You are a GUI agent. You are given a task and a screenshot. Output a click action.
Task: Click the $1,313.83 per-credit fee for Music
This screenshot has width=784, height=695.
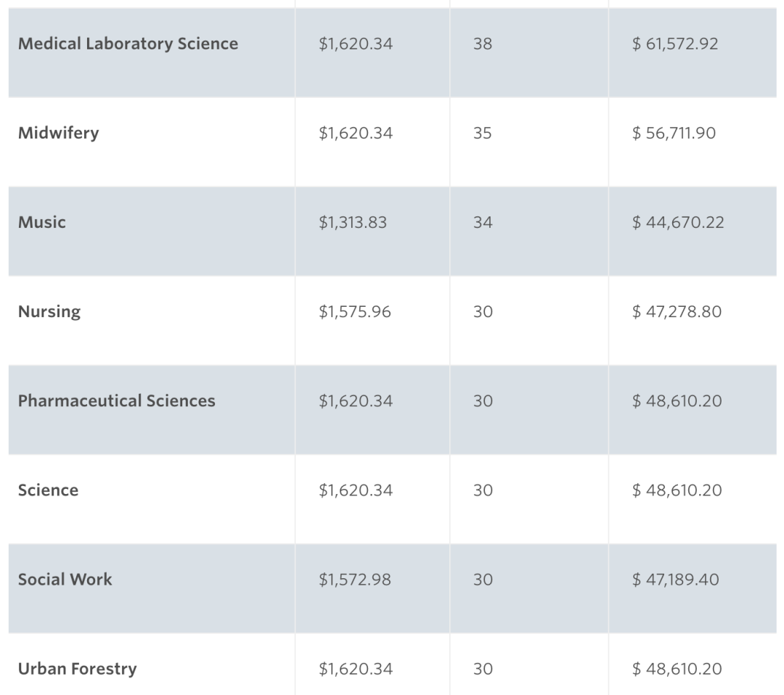point(353,222)
